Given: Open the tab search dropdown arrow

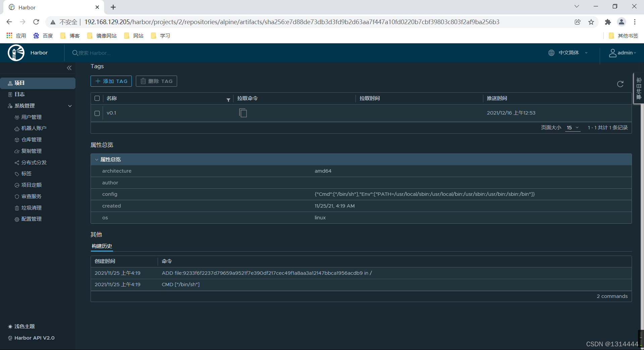Looking at the screenshot, I should pyautogui.click(x=577, y=6).
